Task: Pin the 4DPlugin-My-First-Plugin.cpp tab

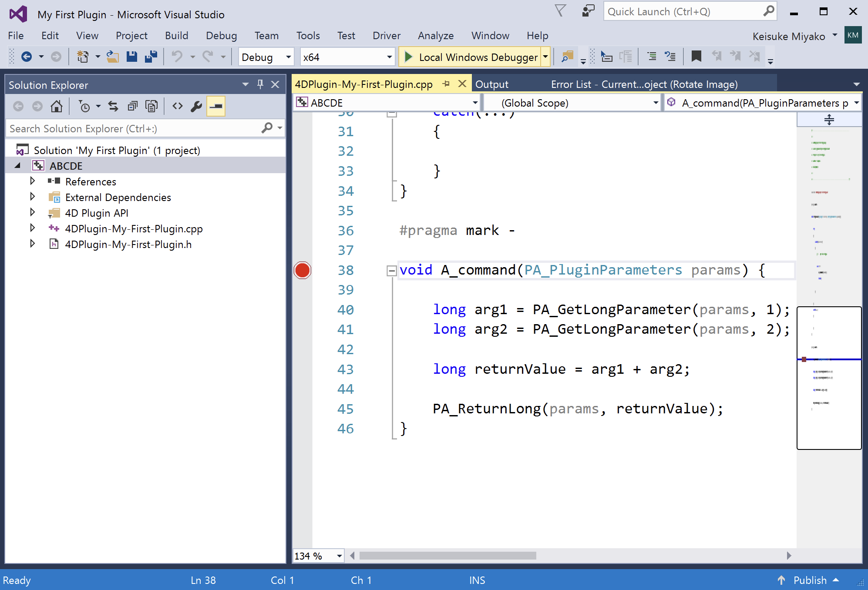Action: (x=446, y=84)
